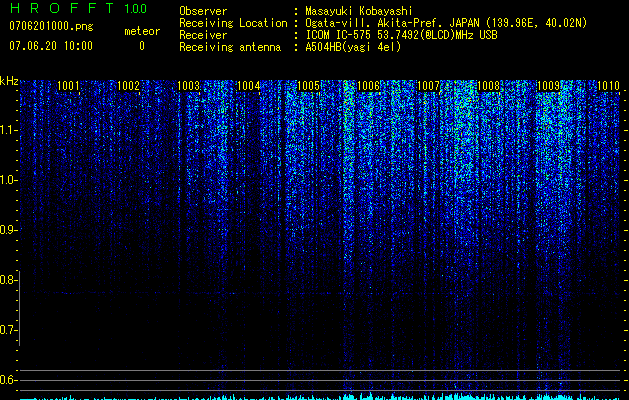Click the vertical gray bar beside 0.7–0.8 kHz

(19, 308)
